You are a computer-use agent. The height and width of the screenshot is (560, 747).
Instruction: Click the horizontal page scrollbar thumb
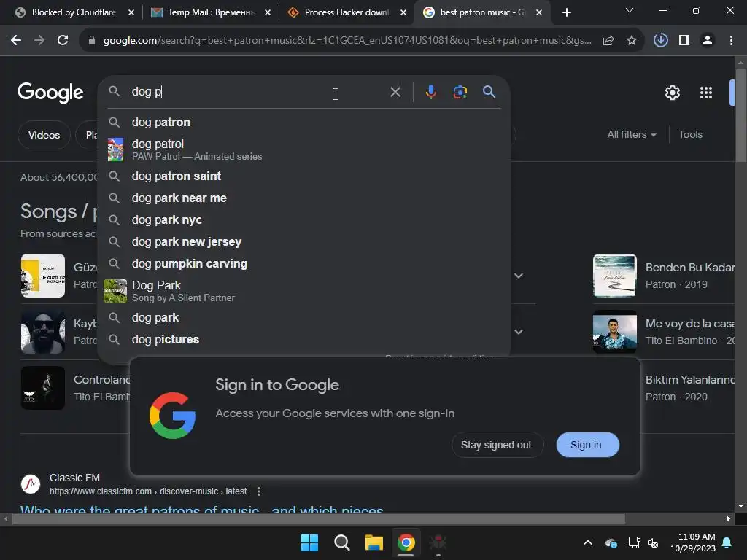[318, 518]
